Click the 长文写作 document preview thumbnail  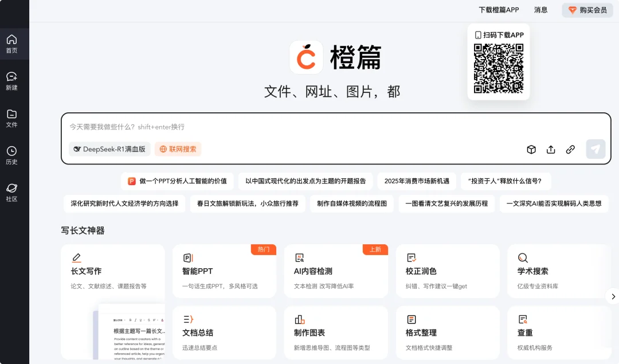[129, 331]
